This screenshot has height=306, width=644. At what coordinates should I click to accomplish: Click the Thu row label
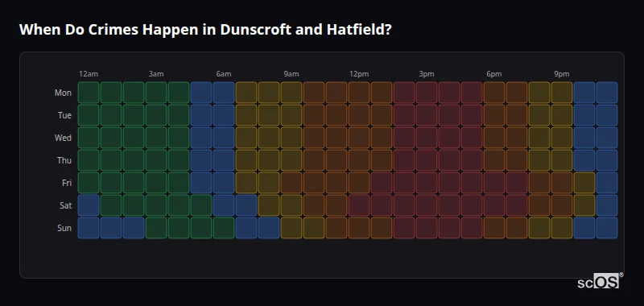pos(64,160)
